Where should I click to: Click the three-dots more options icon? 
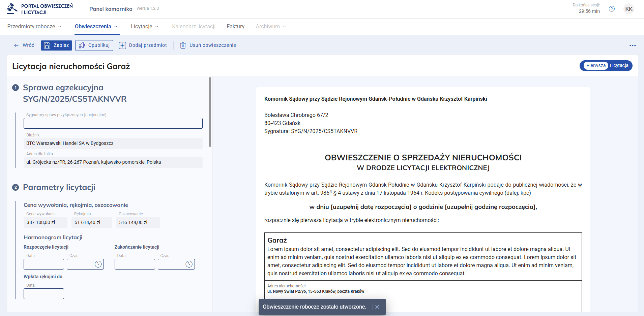click(x=632, y=45)
